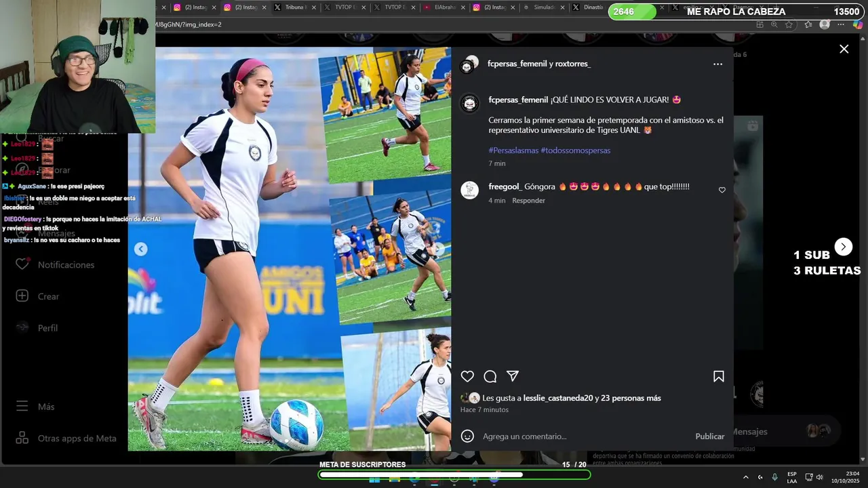Open the fcpersas_femenil username in the post header
The height and width of the screenshot is (488, 868).
(517, 64)
